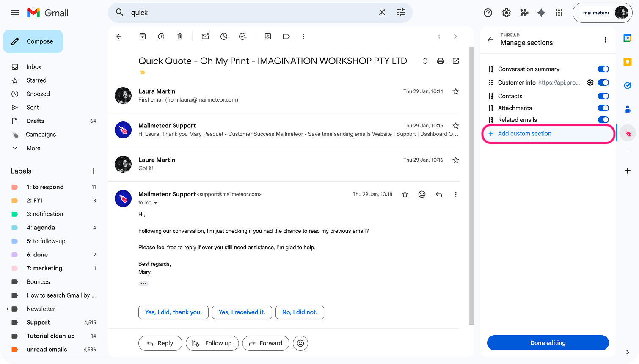The width and height of the screenshot is (639, 364).
Task: Turn off the Attachments section
Action: (x=603, y=108)
